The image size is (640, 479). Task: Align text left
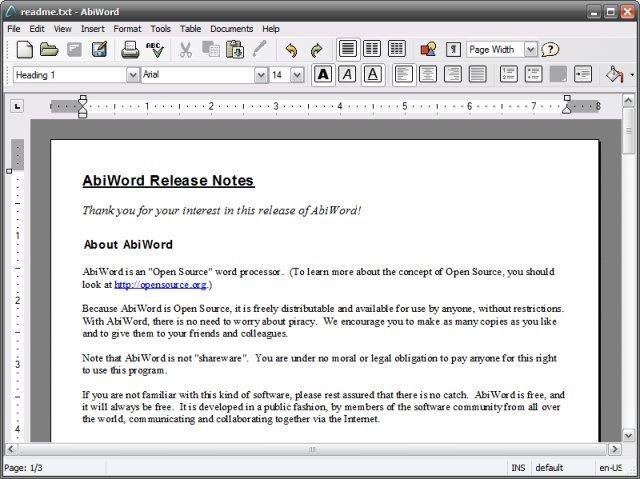tap(404, 75)
